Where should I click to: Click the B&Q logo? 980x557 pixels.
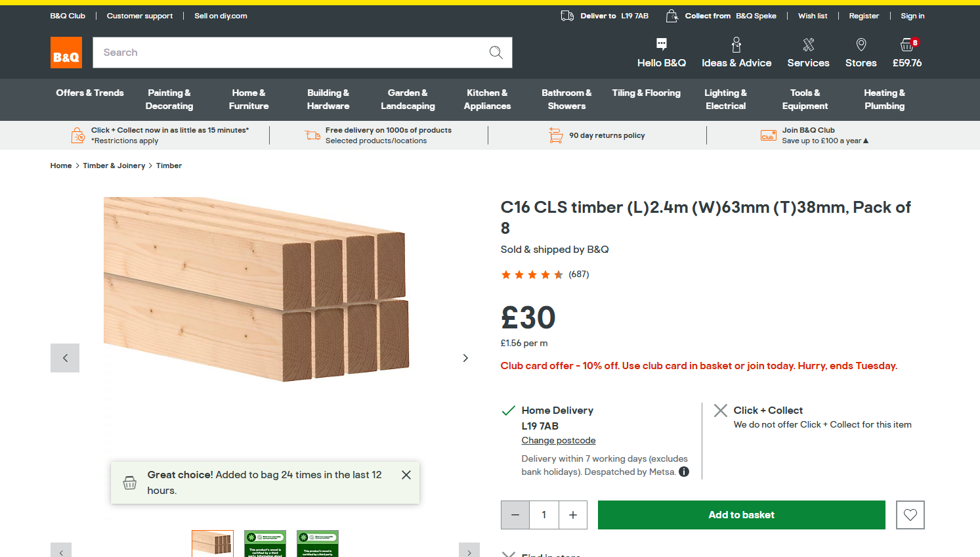pos(66,53)
